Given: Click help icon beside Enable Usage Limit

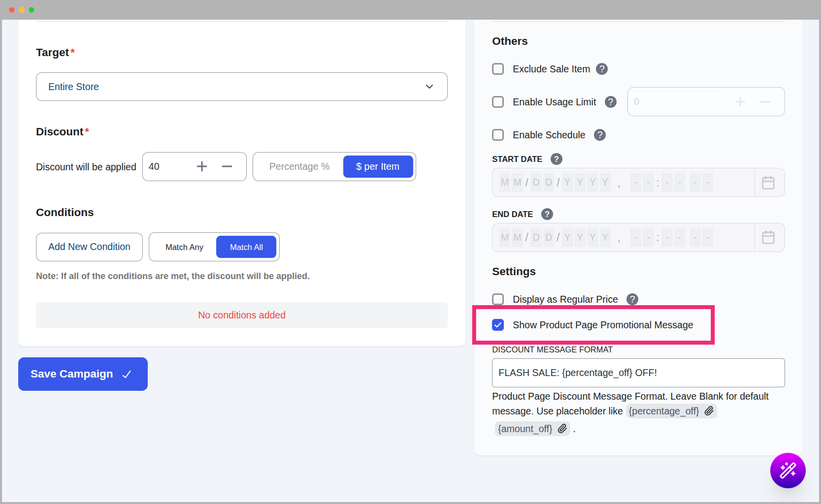Looking at the screenshot, I should click(610, 102).
